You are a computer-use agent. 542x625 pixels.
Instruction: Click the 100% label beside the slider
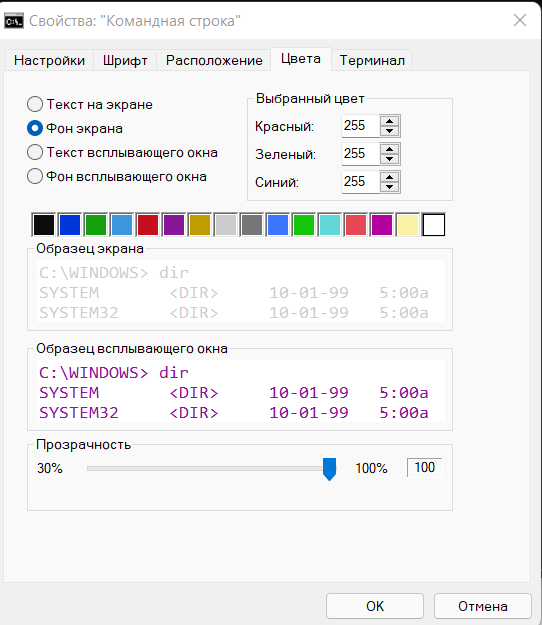pos(371,468)
